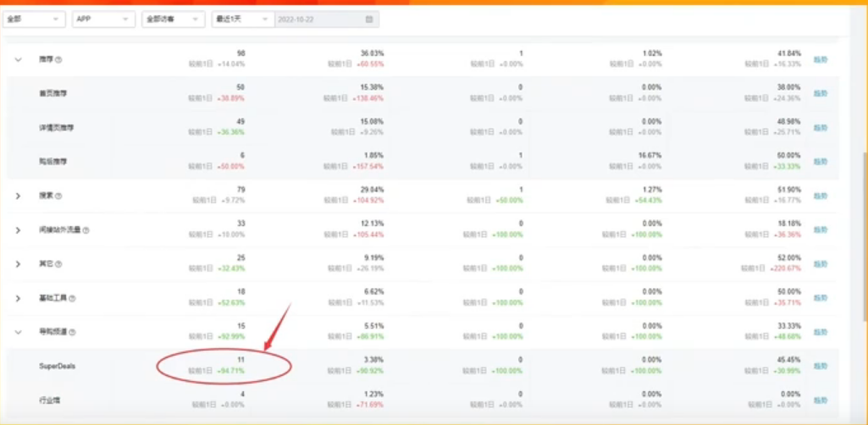Image resolution: width=868 pixels, height=425 pixels.
Task: Open 趋势 link for SuperDeals row
Action: click(x=821, y=367)
